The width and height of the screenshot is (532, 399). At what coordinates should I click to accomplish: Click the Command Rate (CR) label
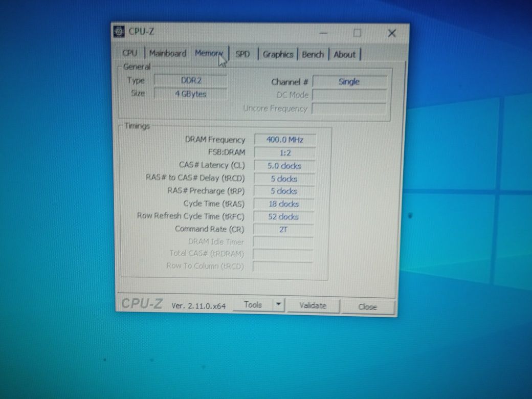[x=209, y=229]
